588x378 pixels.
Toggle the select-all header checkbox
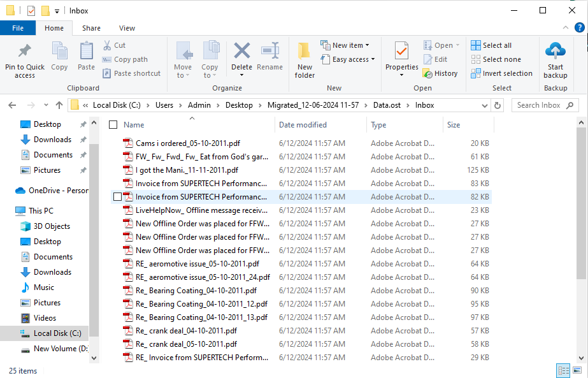tap(113, 125)
